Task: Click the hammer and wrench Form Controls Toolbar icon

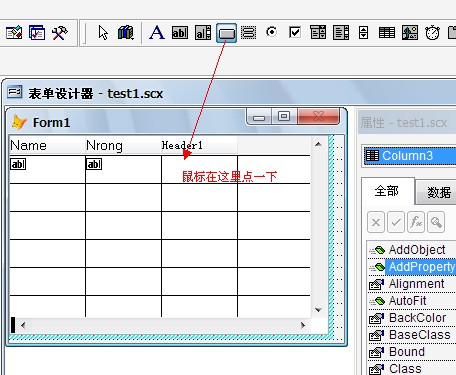Action: point(60,33)
